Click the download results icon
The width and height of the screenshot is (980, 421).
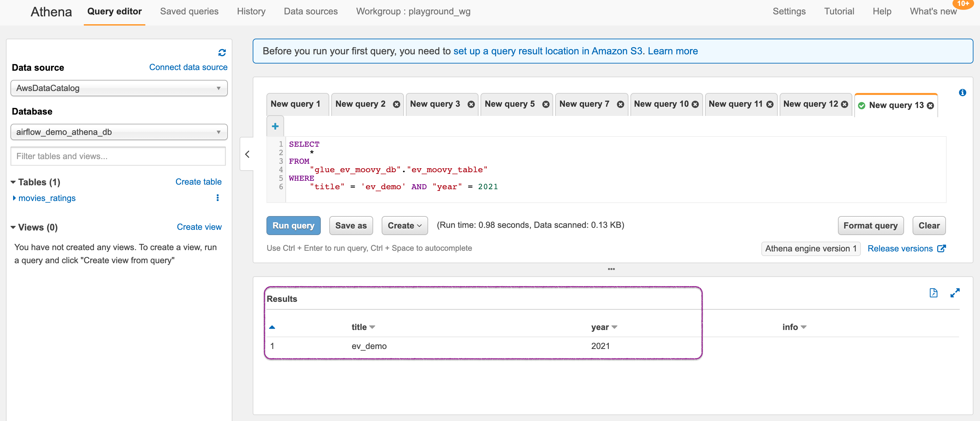934,293
